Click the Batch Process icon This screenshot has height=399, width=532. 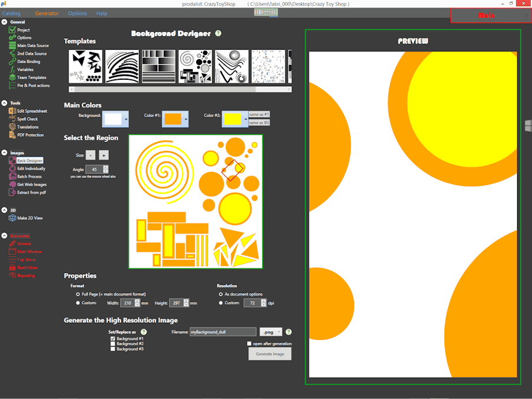[12, 176]
